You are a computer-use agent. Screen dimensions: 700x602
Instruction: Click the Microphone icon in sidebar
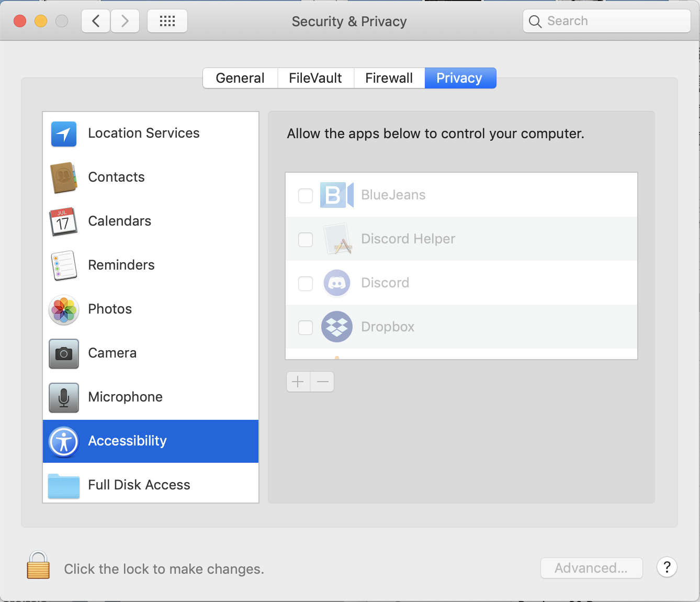[x=64, y=397]
